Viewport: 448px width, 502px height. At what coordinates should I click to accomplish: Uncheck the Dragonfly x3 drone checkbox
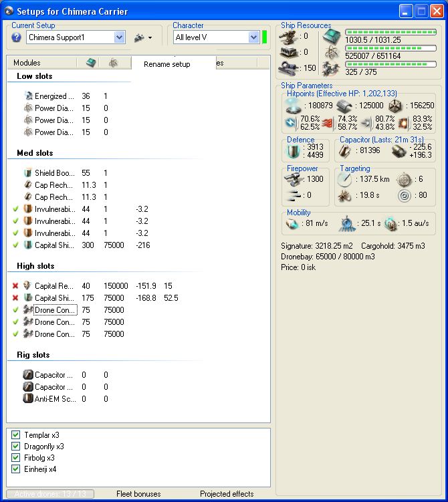click(x=15, y=446)
